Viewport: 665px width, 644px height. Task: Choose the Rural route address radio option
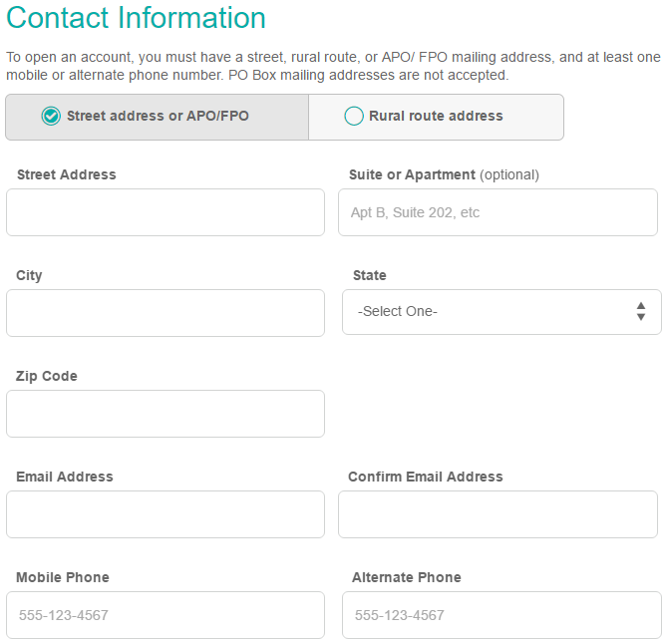coord(354,117)
